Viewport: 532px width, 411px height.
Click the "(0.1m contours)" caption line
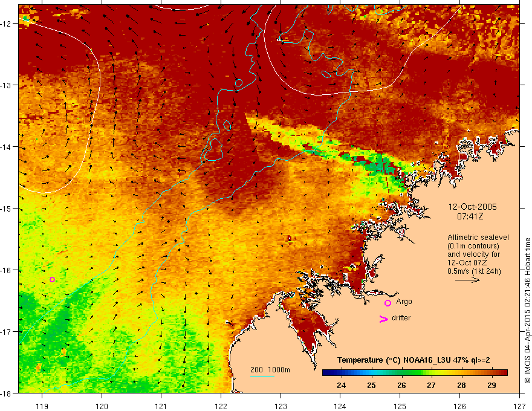pos(473,246)
